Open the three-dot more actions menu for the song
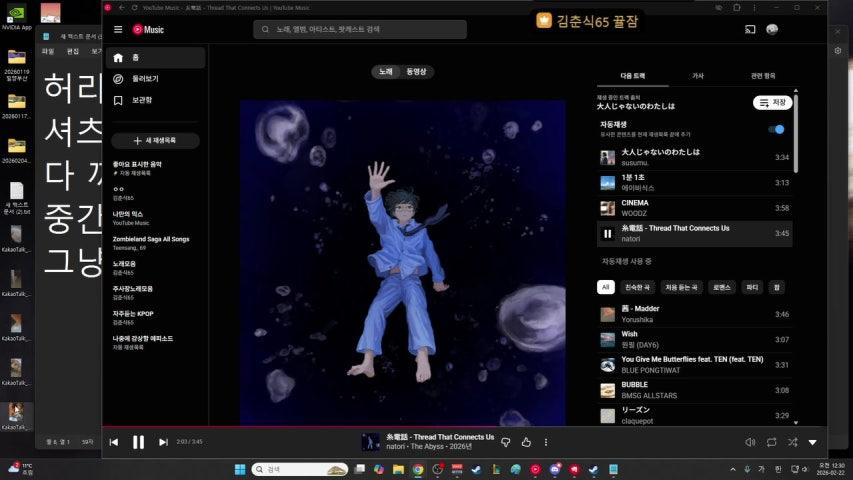 (545, 442)
